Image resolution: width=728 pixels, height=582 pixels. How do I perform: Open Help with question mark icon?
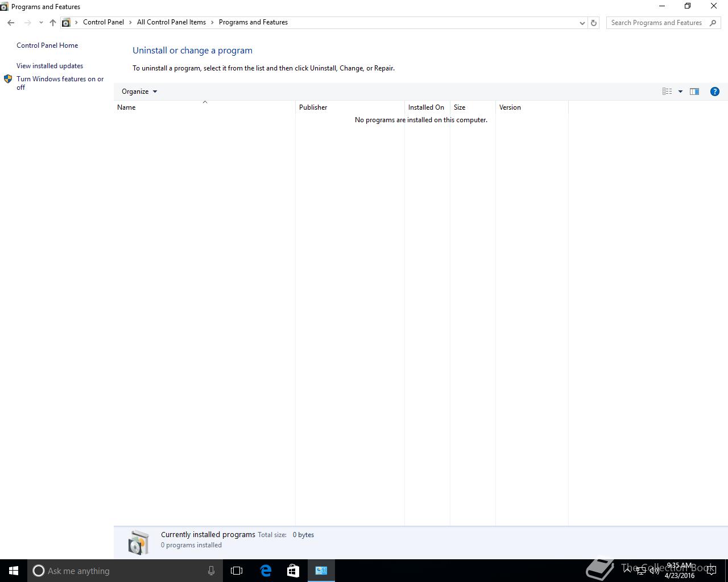[715, 92]
